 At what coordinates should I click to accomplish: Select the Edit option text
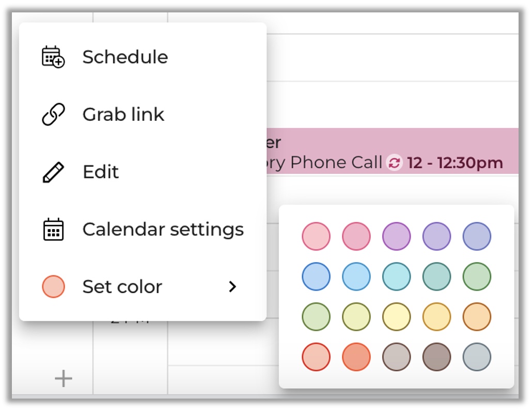(x=101, y=172)
